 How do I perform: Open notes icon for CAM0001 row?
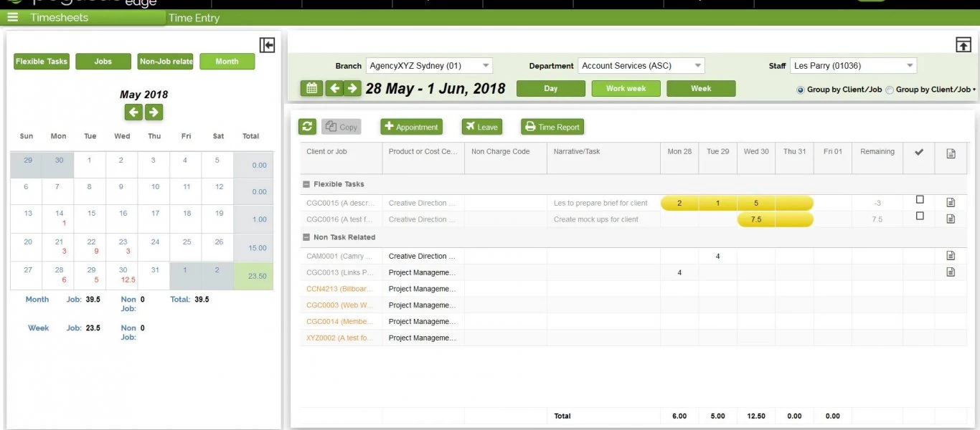951,256
